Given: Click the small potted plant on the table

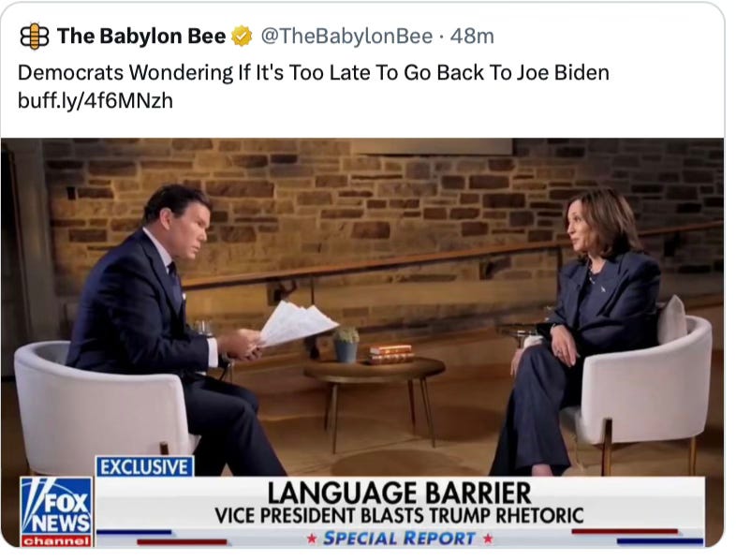Looking at the screenshot, I should click(x=346, y=345).
